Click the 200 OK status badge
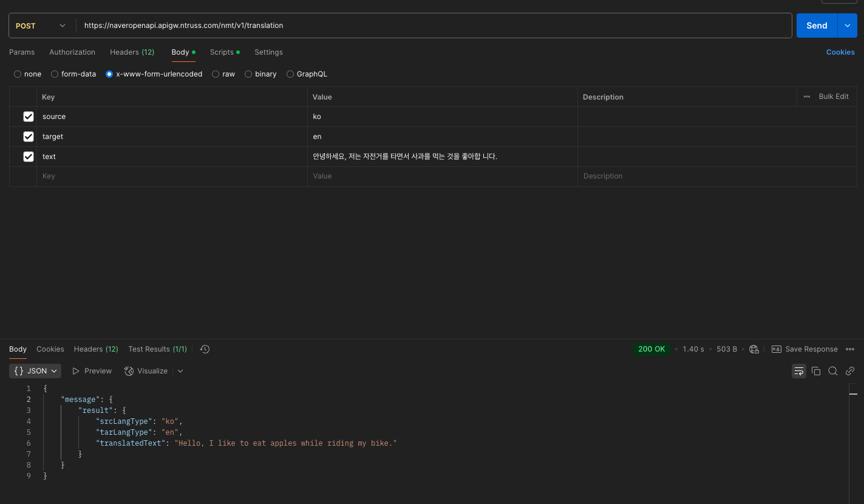 tap(651, 349)
